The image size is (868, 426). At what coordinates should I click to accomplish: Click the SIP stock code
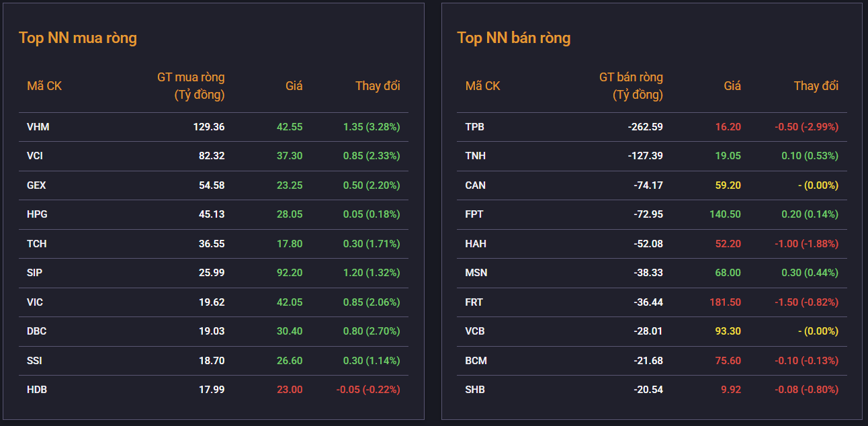pyautogui.click(x=35, y=273)
